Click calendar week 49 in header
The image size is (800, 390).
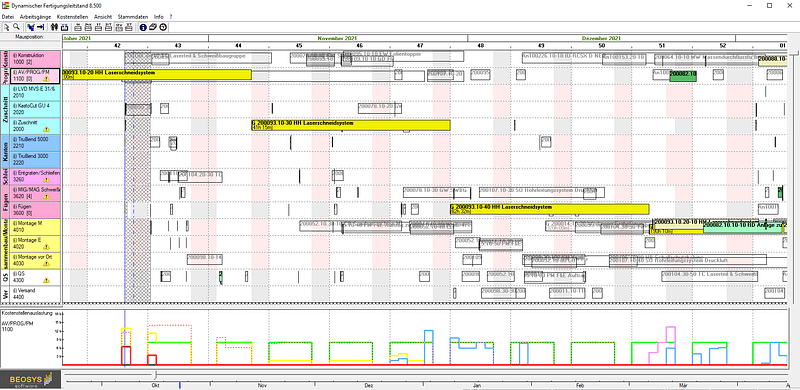tap(541, 45)
